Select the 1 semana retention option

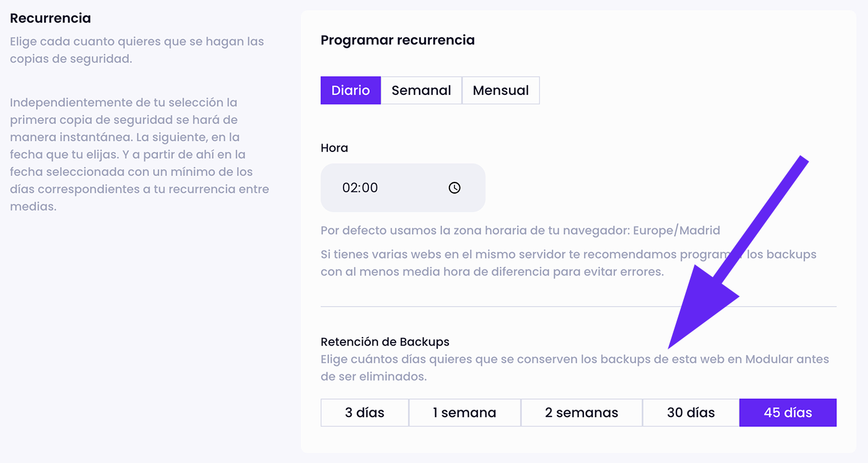[464, 413]
